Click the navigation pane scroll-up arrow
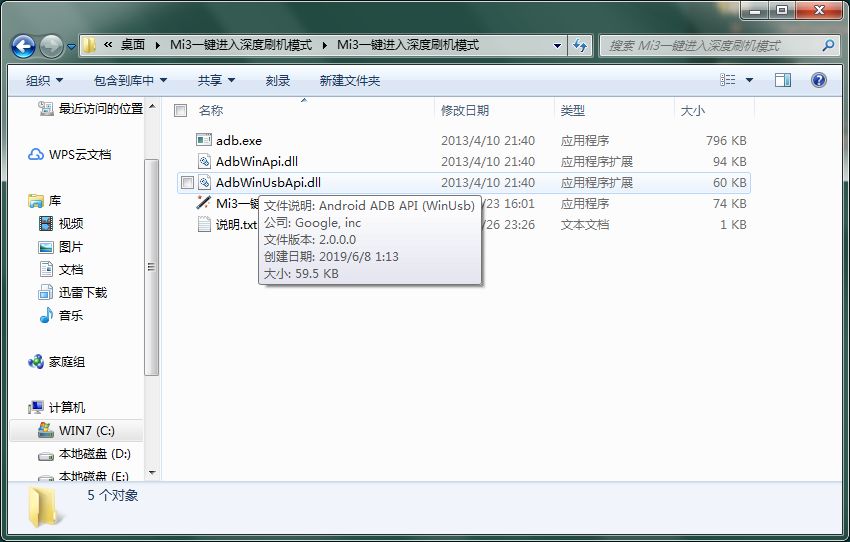This screenshot has height=542, width=850. 152,106
